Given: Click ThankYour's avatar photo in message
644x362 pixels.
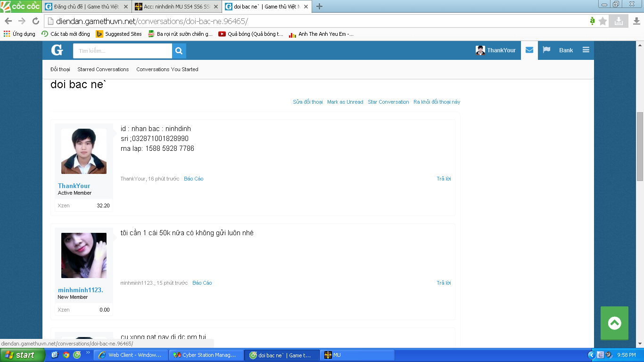Looking at the screenshot, I should pos(84,151).
